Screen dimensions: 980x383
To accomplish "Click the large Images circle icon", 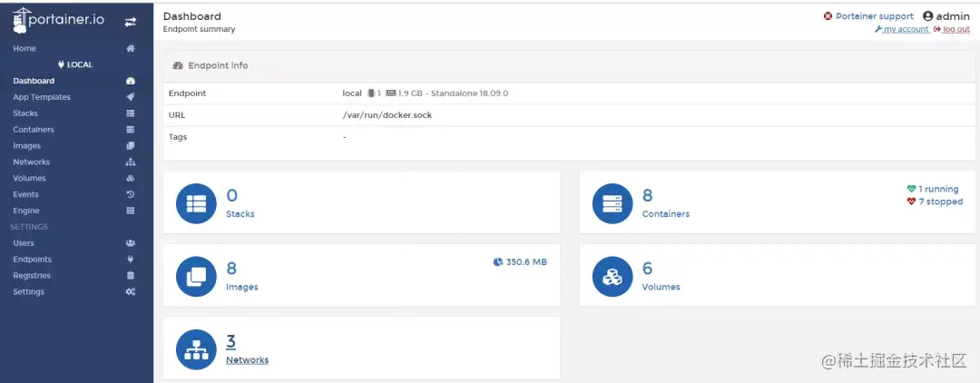I will (196, 277).
